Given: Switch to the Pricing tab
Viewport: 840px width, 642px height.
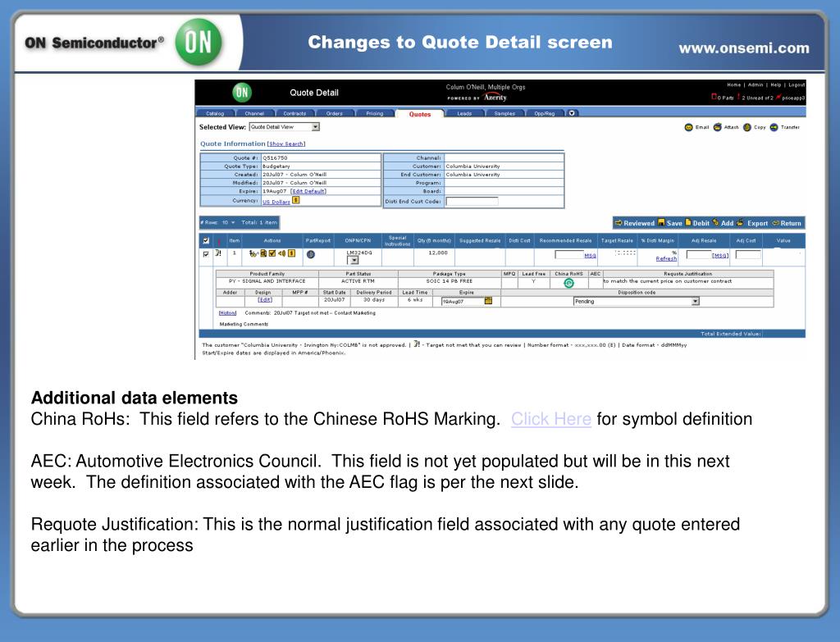Looking at the screenshot, I should pos(374,113).
